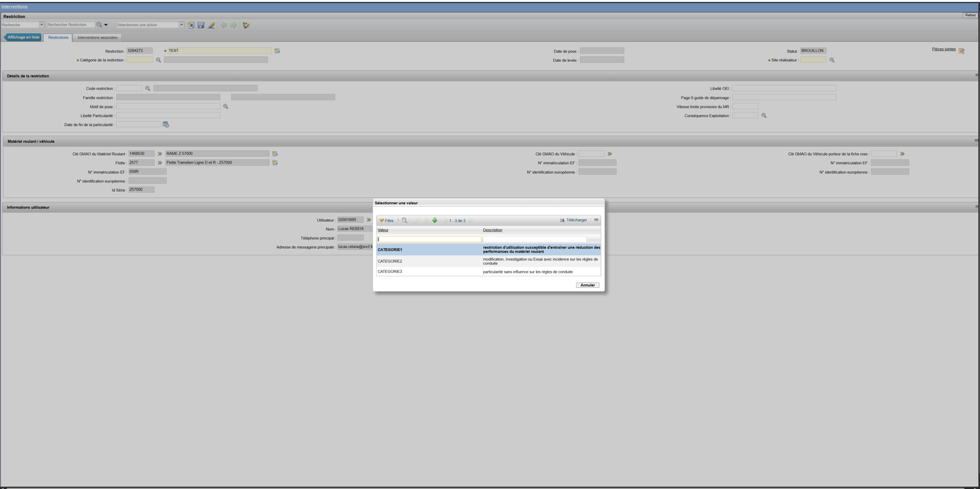Viewport: 980px width, 489px height.
Task: Click the green down arrow in the dialog toolbar
Action: point(435,220)
